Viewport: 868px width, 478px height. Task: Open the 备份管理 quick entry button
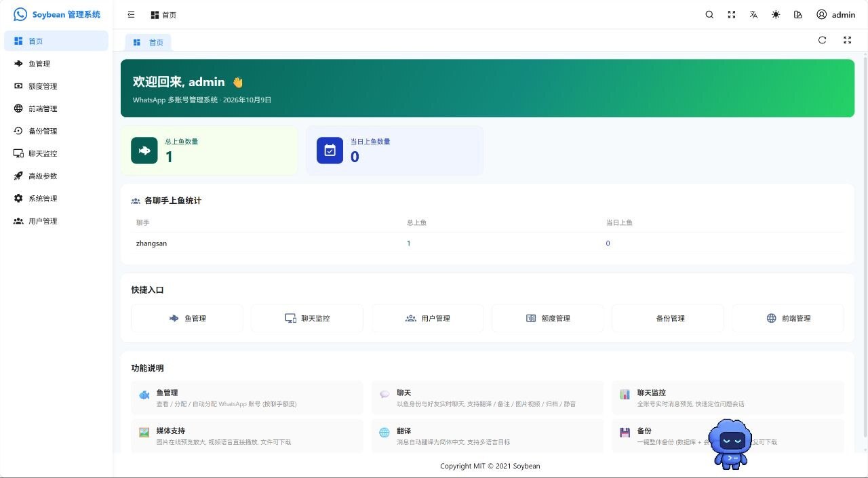click(668, 318)
